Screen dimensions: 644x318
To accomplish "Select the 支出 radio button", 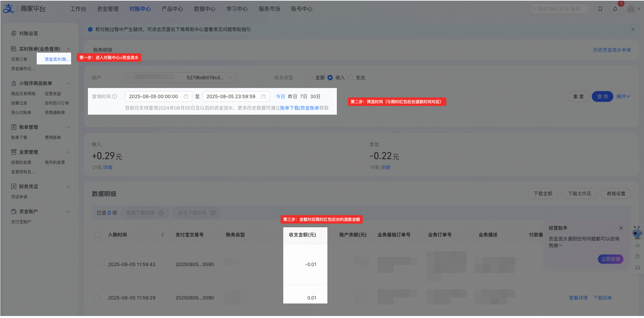I will point(350,78).
